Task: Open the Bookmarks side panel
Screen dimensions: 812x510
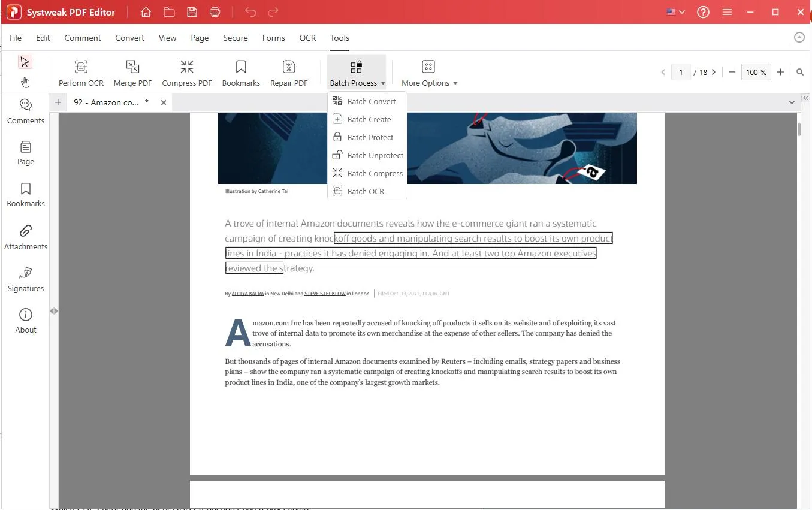Action: coord(26,195)
